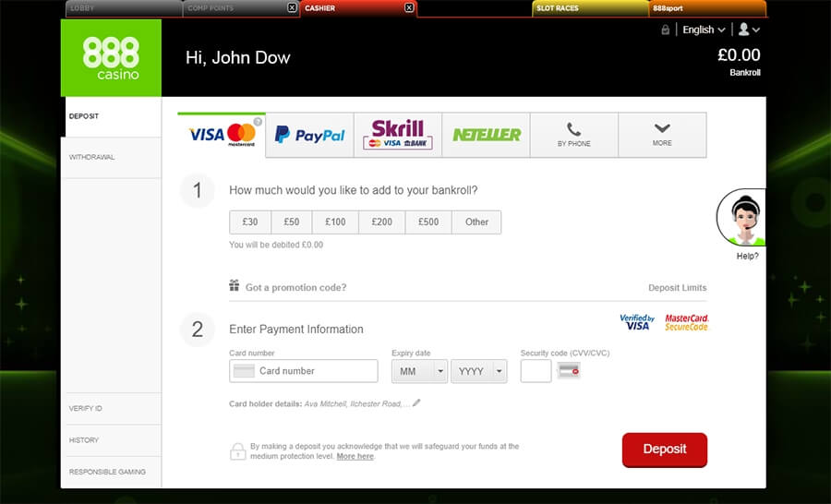This screenshot has height=504, width=831.
Task: Click 'You will be debited £0.00' text
Action: [276, 245]
